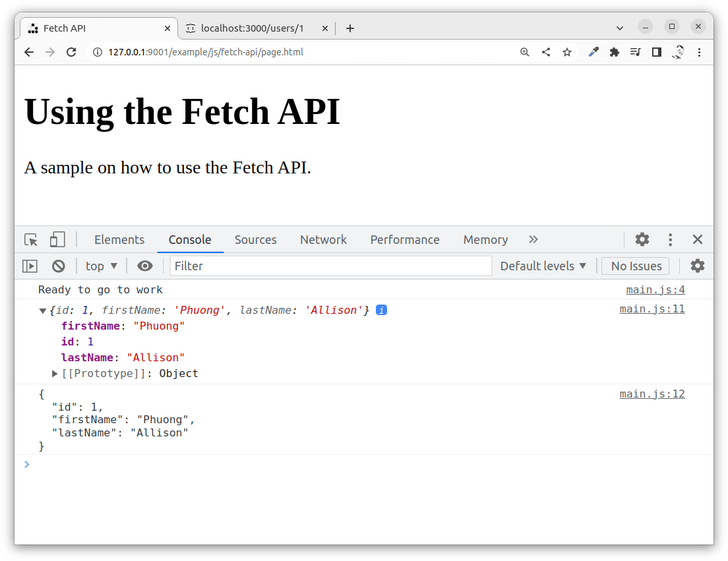Click inside the console Filter field
The image size is (728, 561).
pyautogui.click(x=330, y=266)
